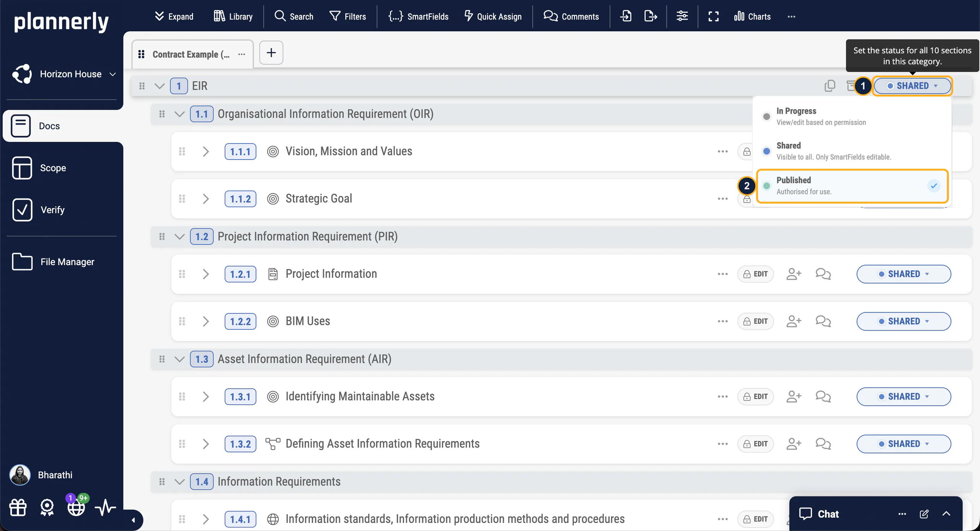Click the export document icon
Image resolution: width=980 pixels, height=531 pixels.
coord(650,16)
